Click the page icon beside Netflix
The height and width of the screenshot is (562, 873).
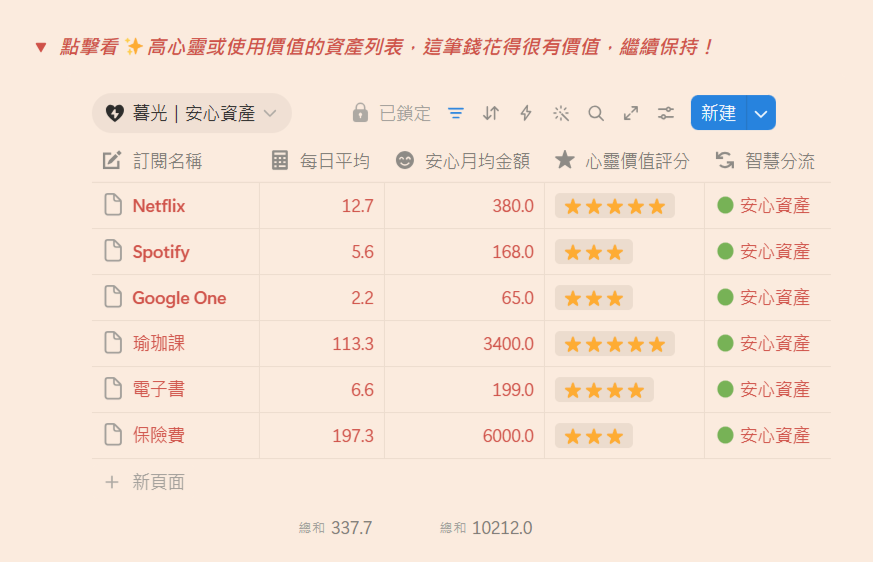[113, 206]
